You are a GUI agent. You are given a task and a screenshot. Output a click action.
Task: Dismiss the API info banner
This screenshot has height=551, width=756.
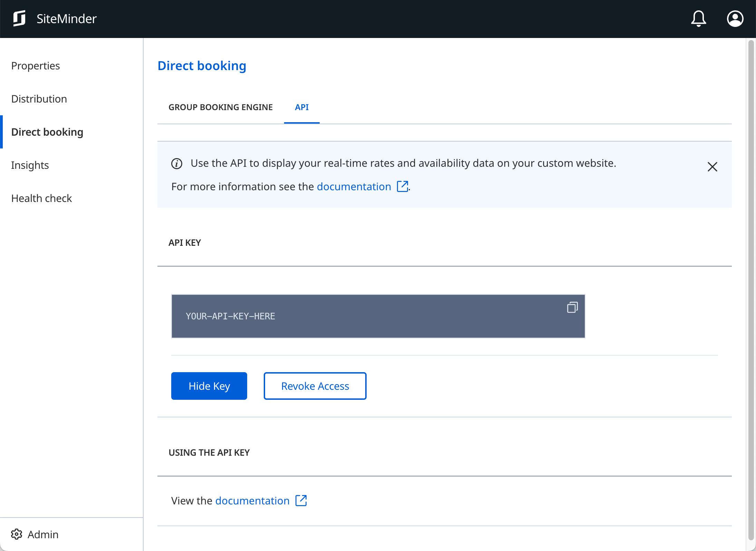tap(712, 167)
